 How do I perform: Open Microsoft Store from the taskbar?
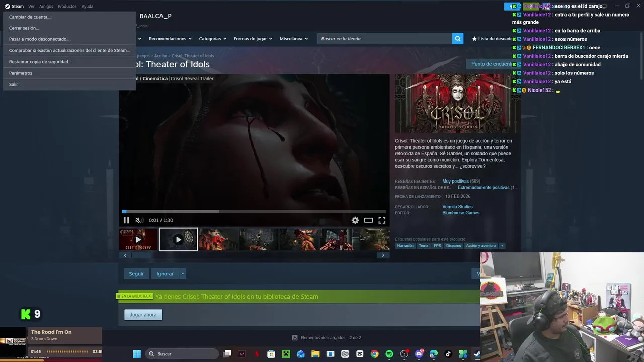(x=271, y=354)
